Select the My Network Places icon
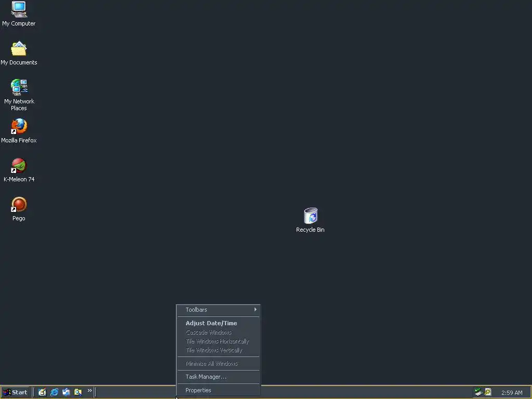 (x=19, y=87)
